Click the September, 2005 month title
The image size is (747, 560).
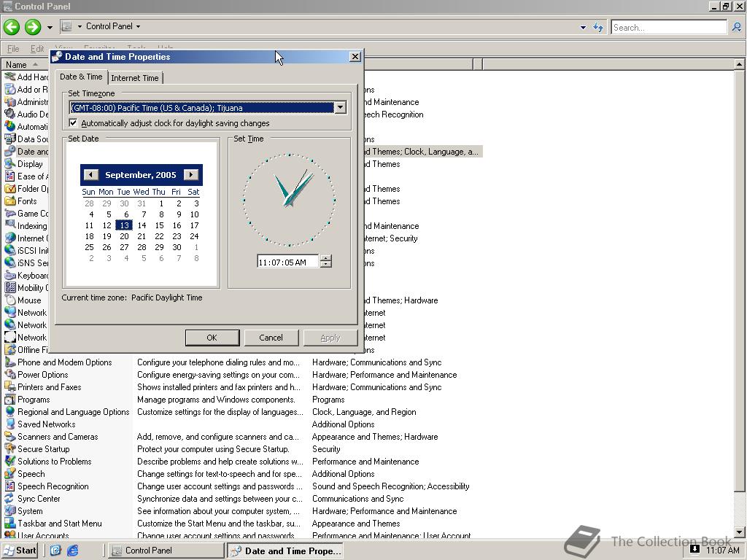tap(141, 175)
